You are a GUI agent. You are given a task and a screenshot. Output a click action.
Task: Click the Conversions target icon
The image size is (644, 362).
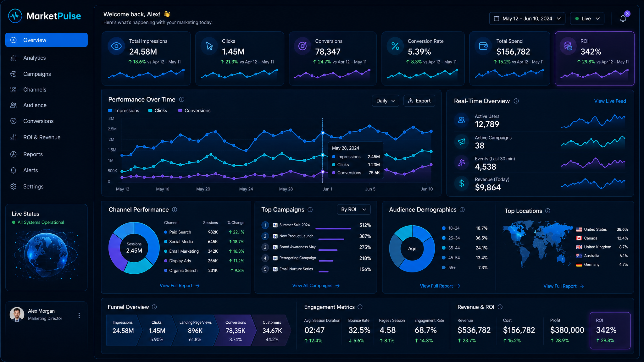coord(303,46)
